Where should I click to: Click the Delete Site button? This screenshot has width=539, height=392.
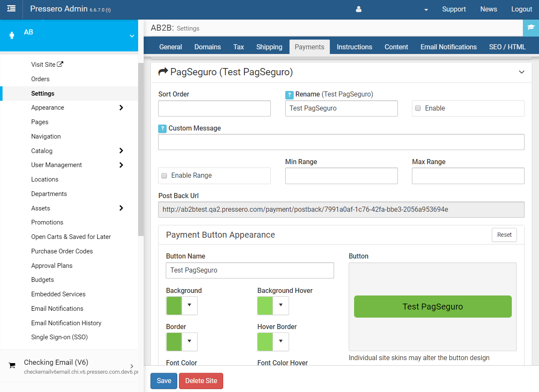pyautogui.click(x=201, y=381)
